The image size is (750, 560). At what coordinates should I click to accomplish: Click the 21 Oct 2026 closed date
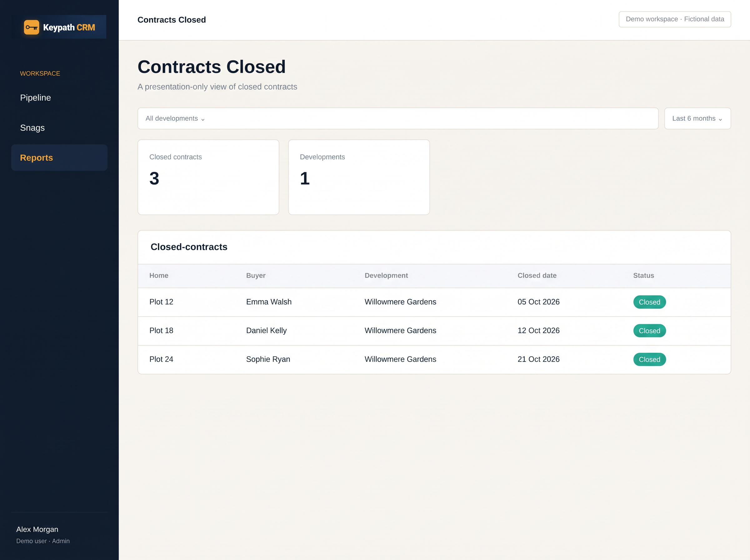[538, 359]
